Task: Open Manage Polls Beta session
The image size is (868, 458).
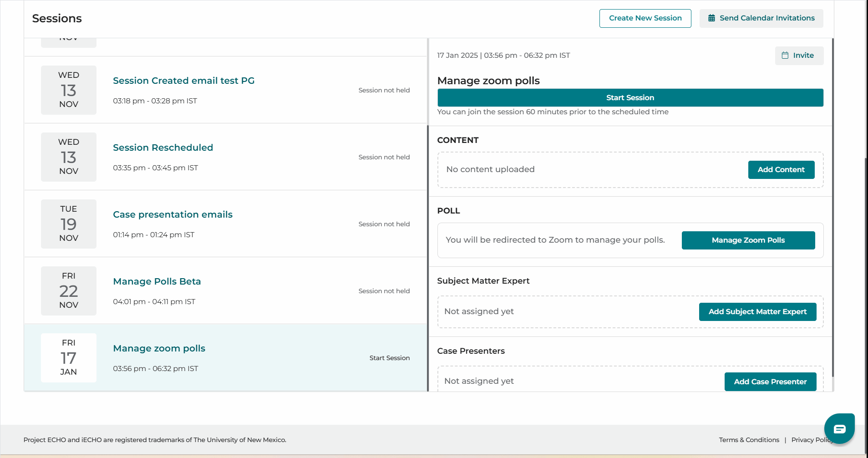Action: coord(157,281)
